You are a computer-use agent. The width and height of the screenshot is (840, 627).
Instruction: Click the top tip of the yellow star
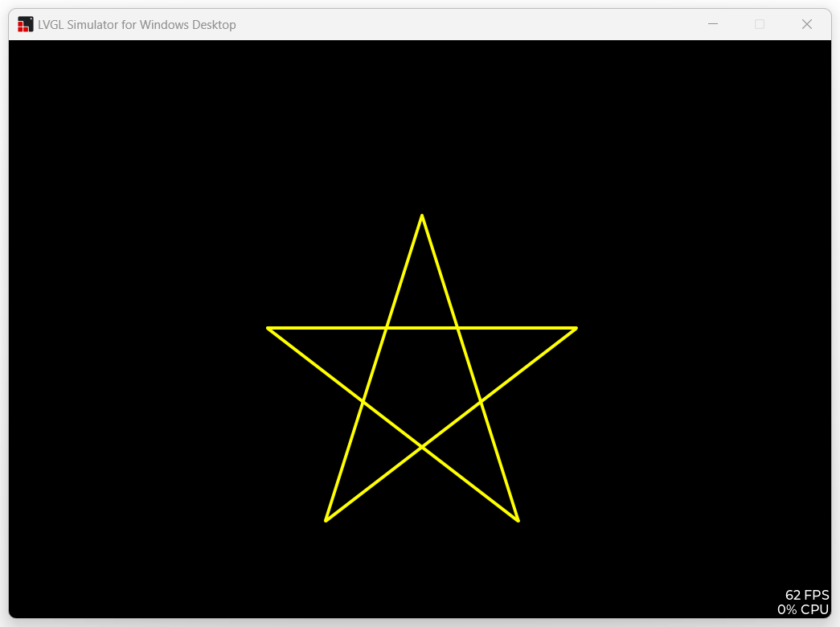click(x=422, y=216)
